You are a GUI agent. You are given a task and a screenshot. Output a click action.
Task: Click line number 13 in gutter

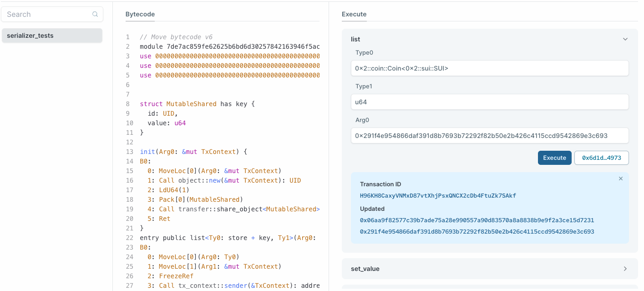pyautogui.click(x=129, y=152)
